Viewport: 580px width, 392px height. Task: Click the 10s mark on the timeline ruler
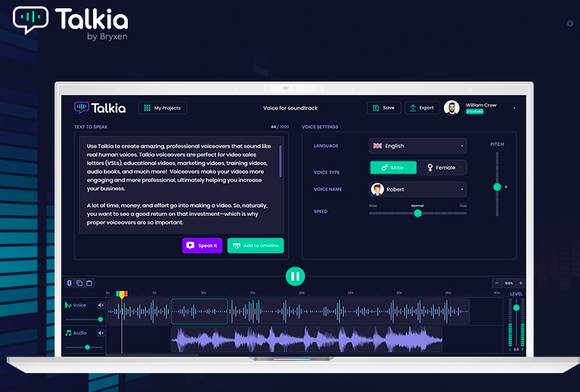(203, 292)
